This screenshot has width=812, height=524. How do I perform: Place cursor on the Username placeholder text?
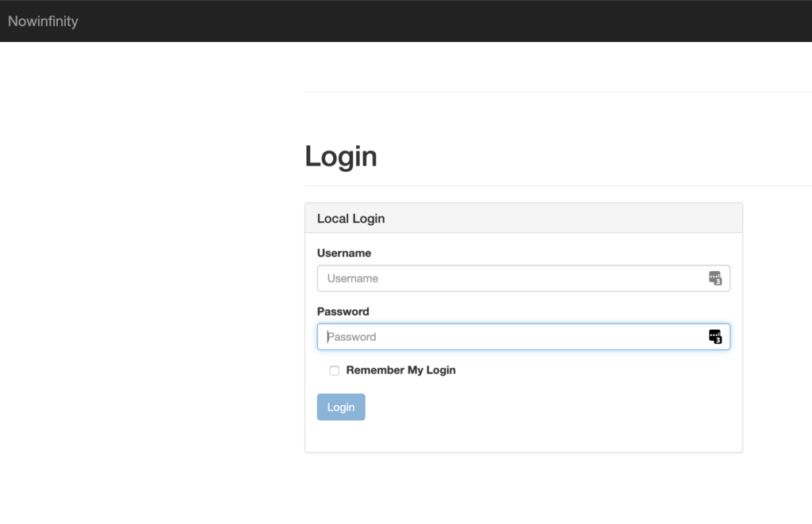(x=353, y=278)
